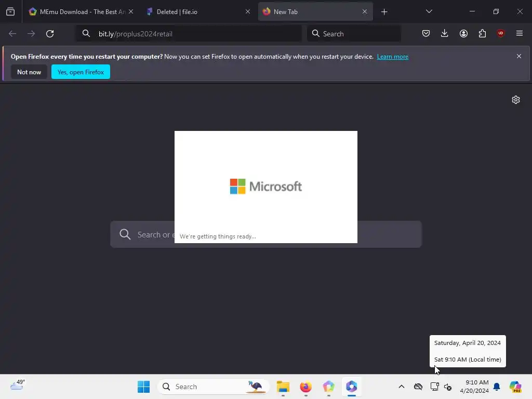This screenshot has width=532, height=399.
Task: Open a new tab with plus button
Action: coord(384,12)
